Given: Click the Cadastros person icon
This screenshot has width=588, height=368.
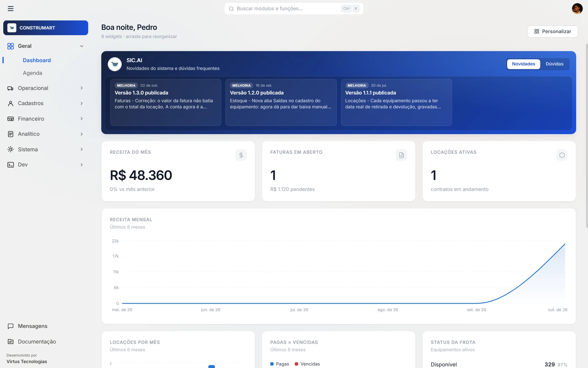Looking at the screenshot, I should (x=10, y=103).
